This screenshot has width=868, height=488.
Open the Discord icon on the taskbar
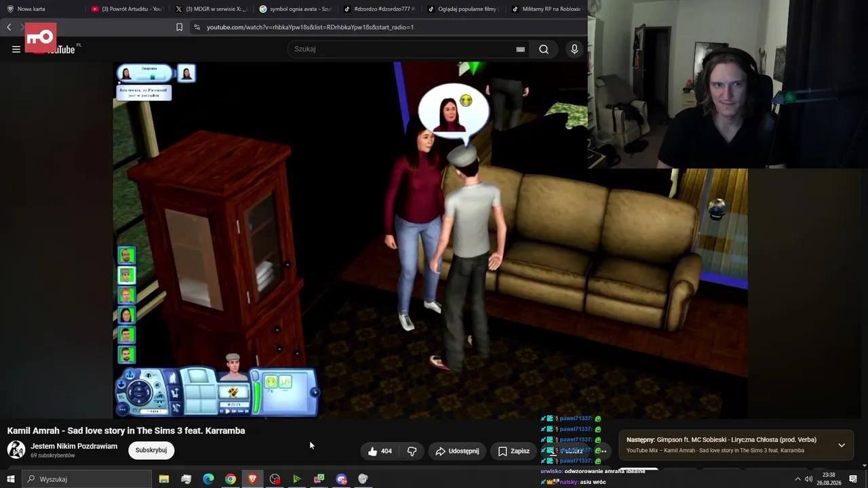(341, 479)
